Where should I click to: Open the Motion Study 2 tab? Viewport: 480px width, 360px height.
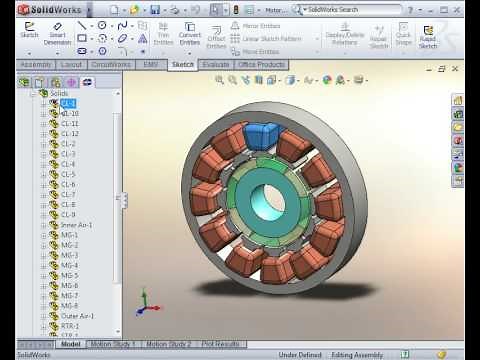(168, 344)
